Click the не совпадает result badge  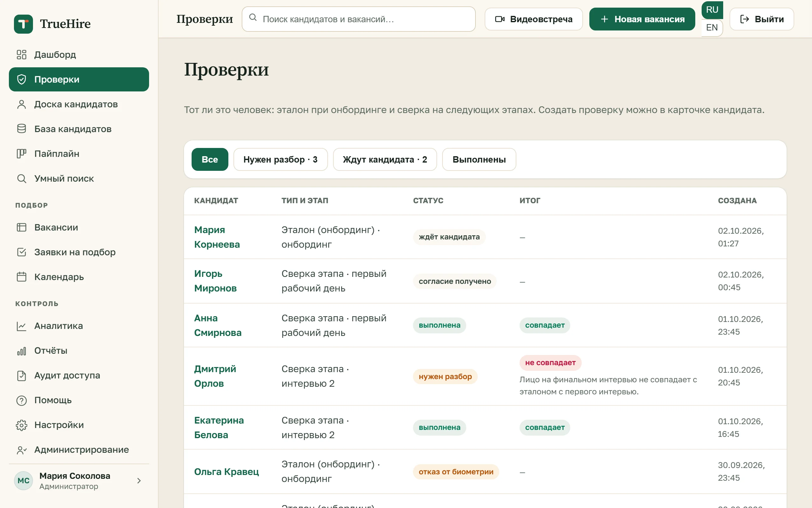click(550, 363)
